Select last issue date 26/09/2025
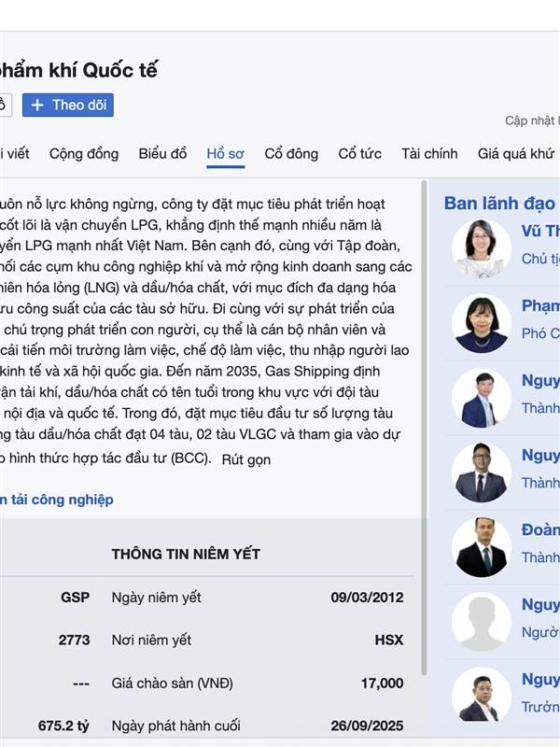 coord(367,726)
